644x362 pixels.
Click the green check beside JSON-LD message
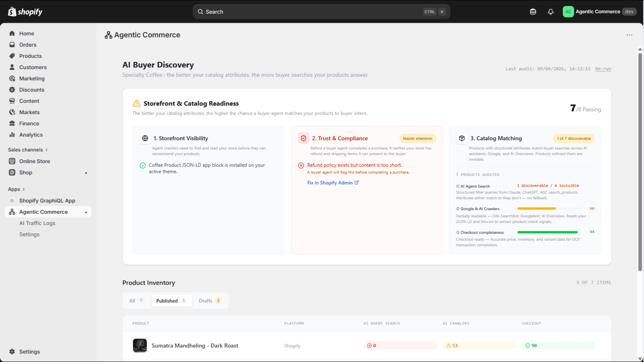(x=142, y=165)
